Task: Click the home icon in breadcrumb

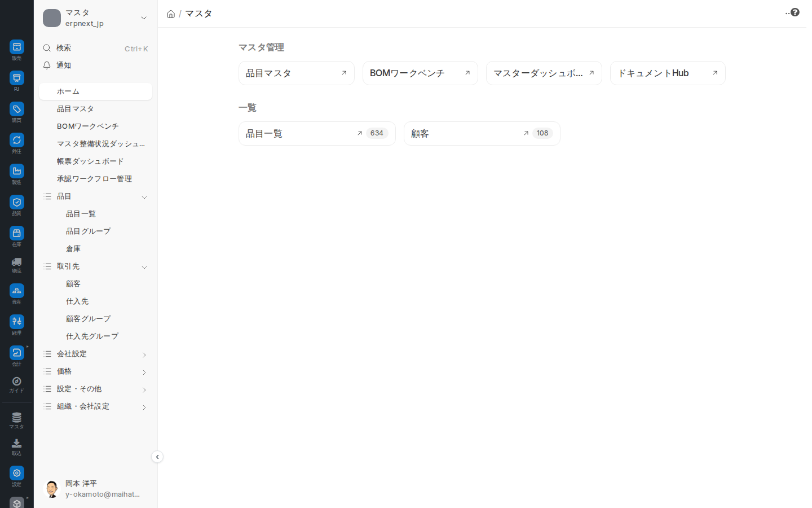Action: (171, 14)
